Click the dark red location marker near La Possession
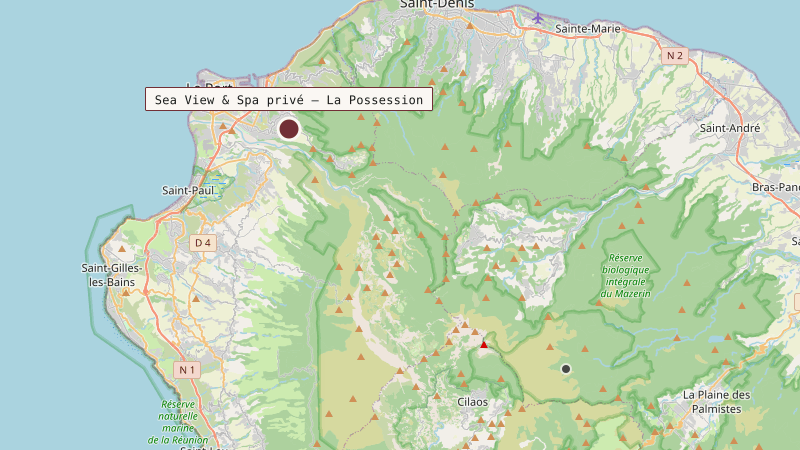800x450 pixels. (x=289, y=129)
